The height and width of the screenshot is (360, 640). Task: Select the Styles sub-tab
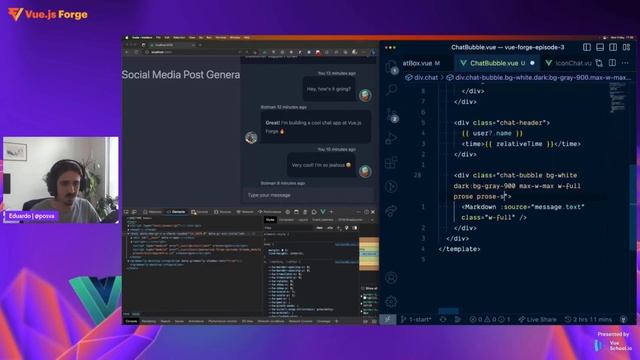tap(270, 220)
